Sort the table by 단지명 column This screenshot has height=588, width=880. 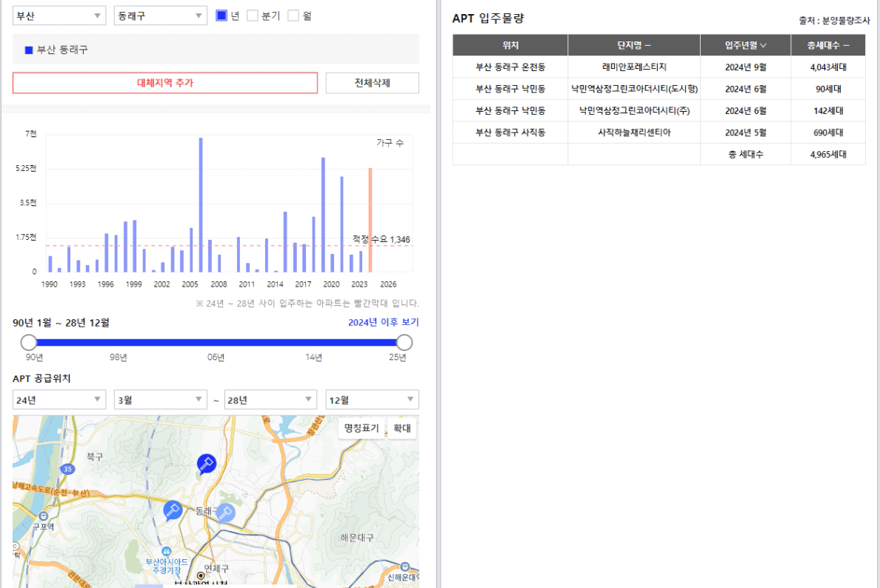(x=633, y=45)
